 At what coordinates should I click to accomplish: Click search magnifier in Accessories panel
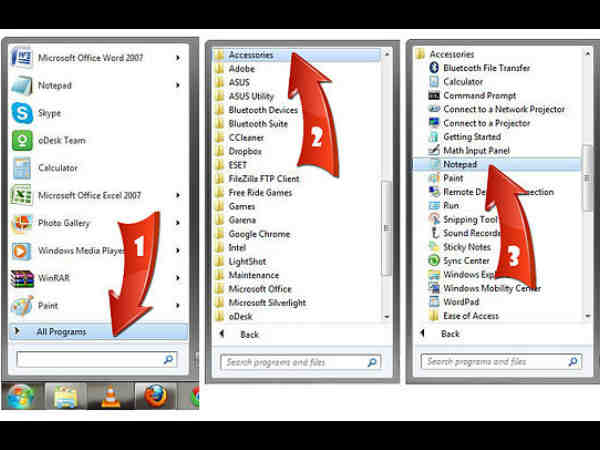coord(572,361)
